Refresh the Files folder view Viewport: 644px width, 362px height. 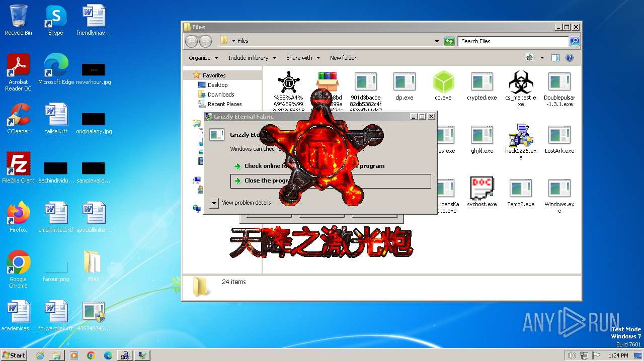tap(449, 41)
